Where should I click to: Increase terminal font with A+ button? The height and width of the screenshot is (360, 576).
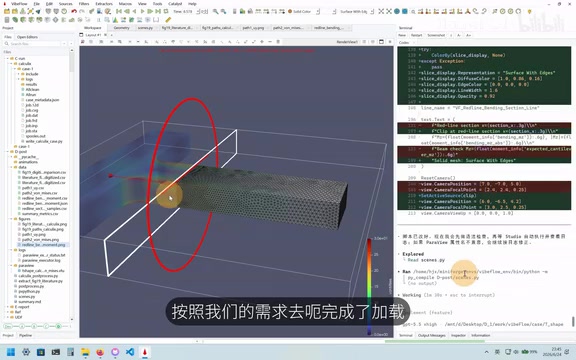click(468, 35)
